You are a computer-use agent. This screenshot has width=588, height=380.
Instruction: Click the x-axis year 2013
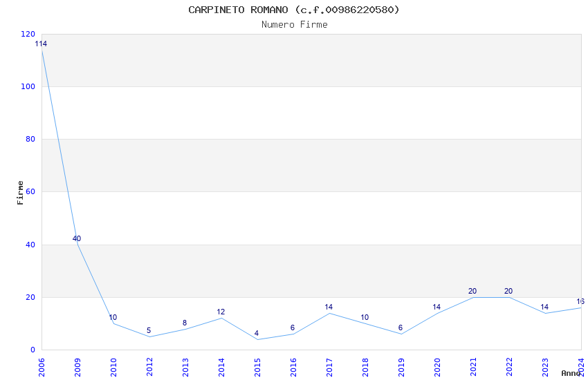[185, 368]
